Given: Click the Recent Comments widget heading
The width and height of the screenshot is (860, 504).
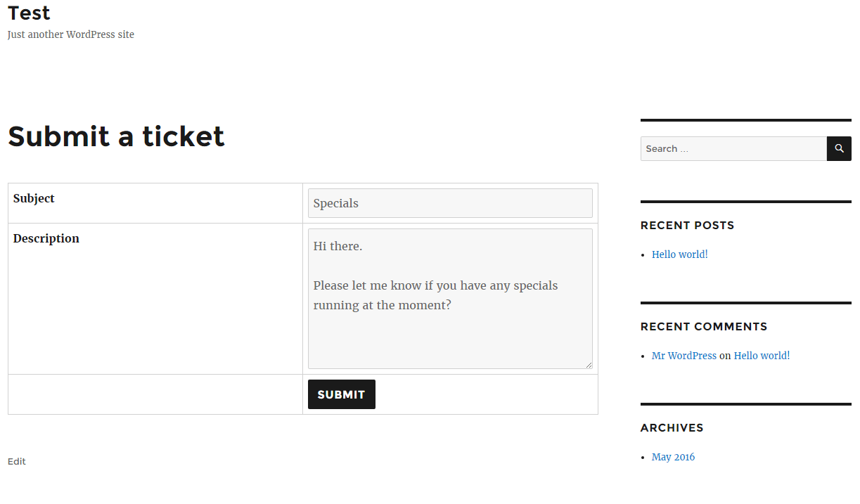Looking at the screenshot, I should coord(703,326).
